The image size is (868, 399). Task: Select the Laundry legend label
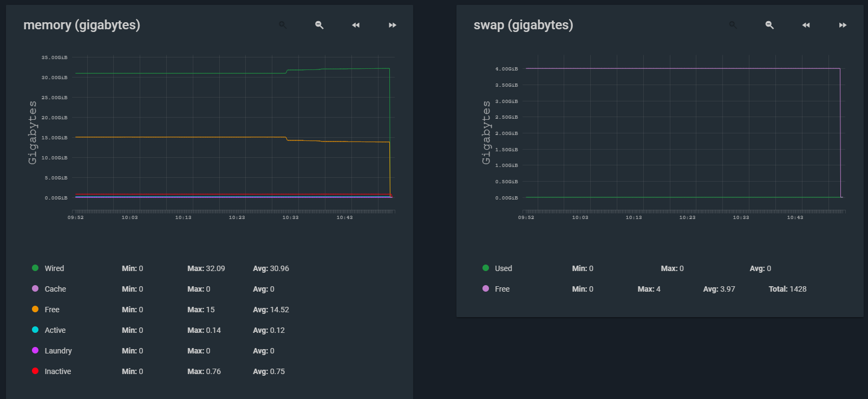(x=58, y=351)
